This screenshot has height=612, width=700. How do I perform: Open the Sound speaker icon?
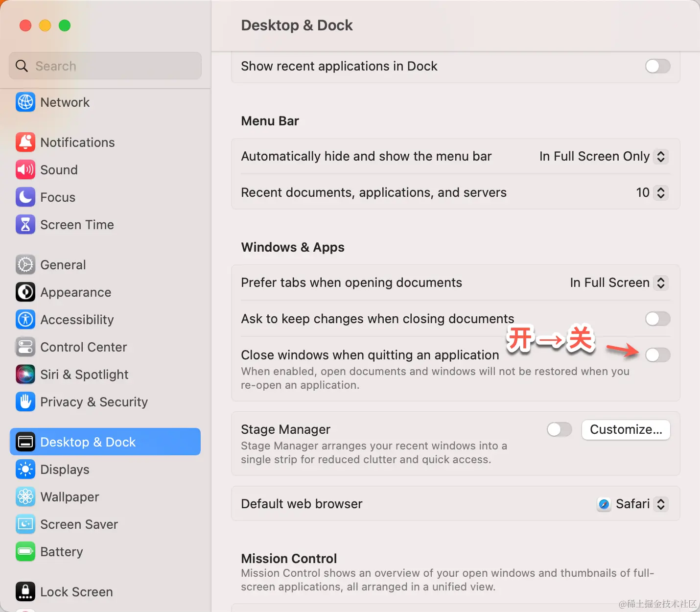click(x=25, y=170)
